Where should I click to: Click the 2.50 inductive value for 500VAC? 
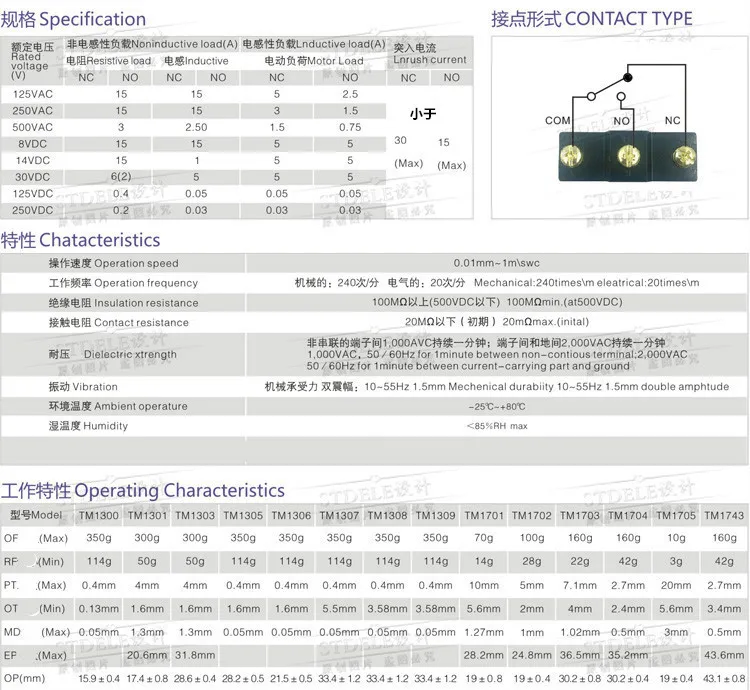[196, 127]
